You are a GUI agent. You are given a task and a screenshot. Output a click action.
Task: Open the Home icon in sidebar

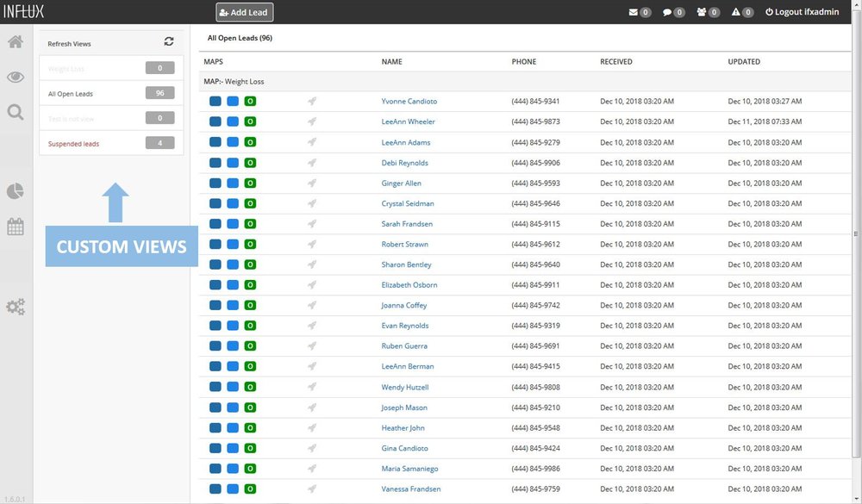click(16, 41)
